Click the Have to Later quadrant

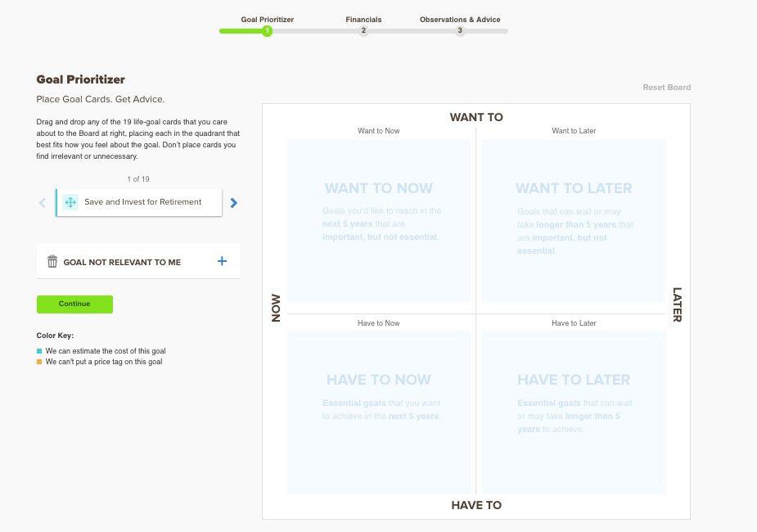pos(574,413)
